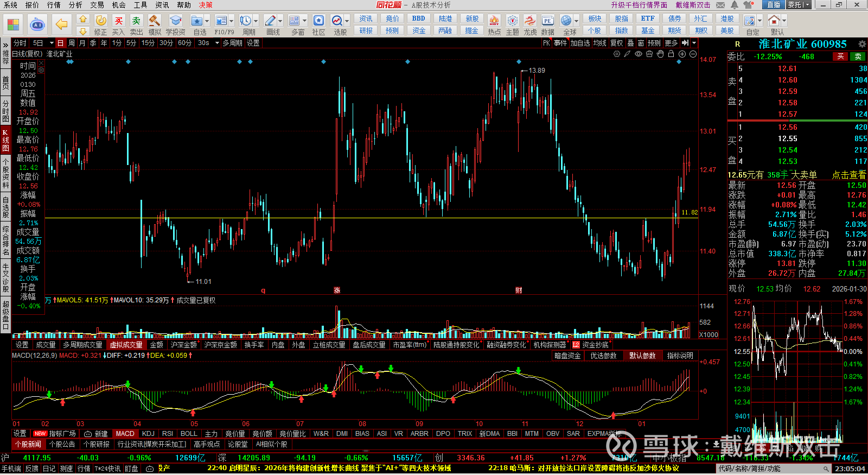The width and height of the screenshot is (868, 475).
Task: Expand the 30s period dropdown arrow
Action: click(x=216, y=43)
